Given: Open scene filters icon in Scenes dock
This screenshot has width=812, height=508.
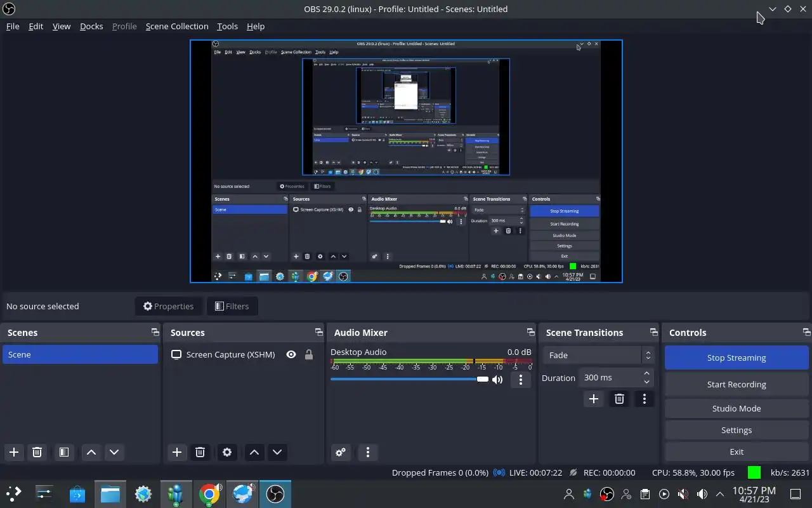Looking at the screenshot, I should point(64,452).
